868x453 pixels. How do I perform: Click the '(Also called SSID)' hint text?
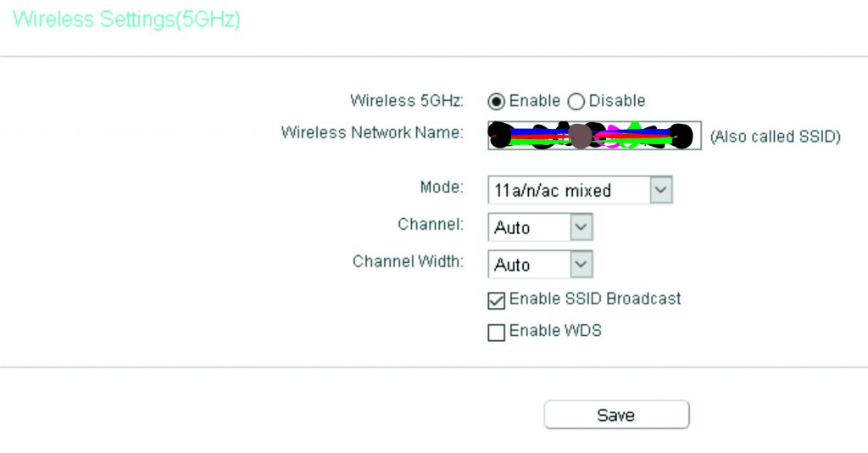point(776,137)
